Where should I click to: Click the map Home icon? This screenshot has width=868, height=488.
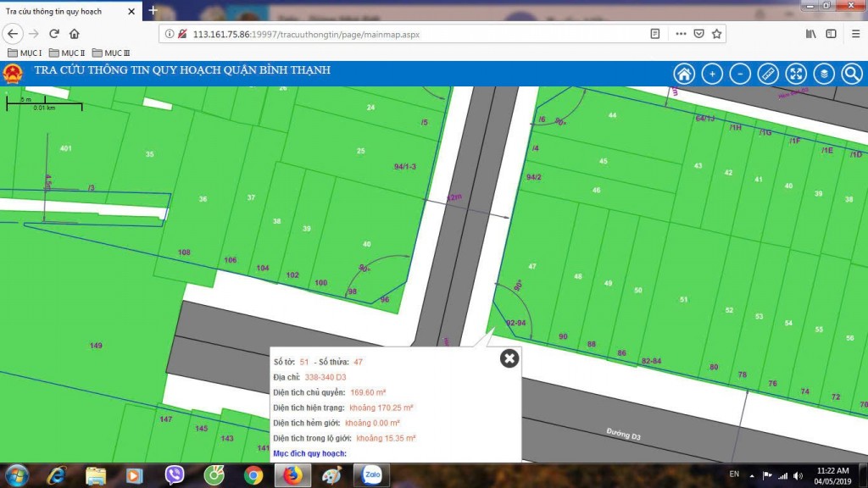[684, 74]
